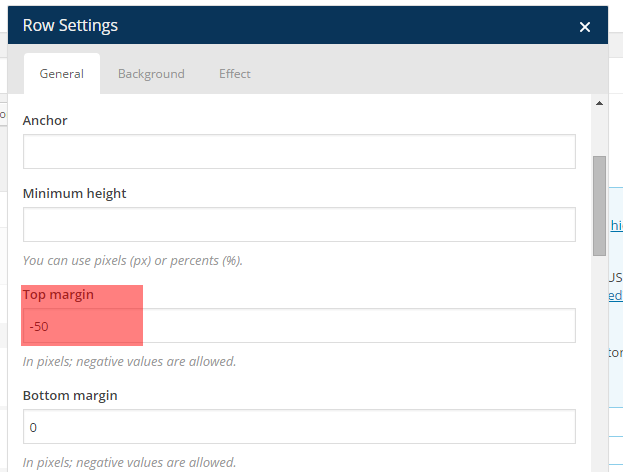The height and width of the screenshot is (472, 623).
Task: Open the partially hidden "hi" link
Action: (616, 226)
